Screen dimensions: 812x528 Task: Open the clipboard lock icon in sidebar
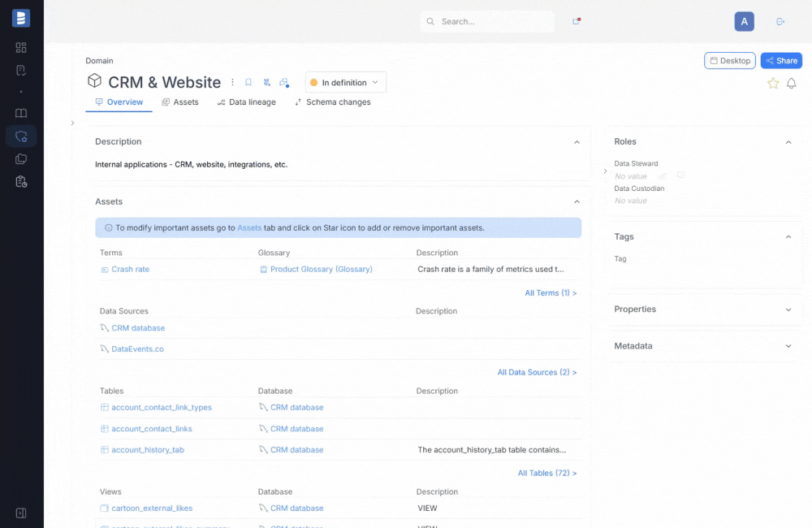pyautogui.click(x=21, y=182)
